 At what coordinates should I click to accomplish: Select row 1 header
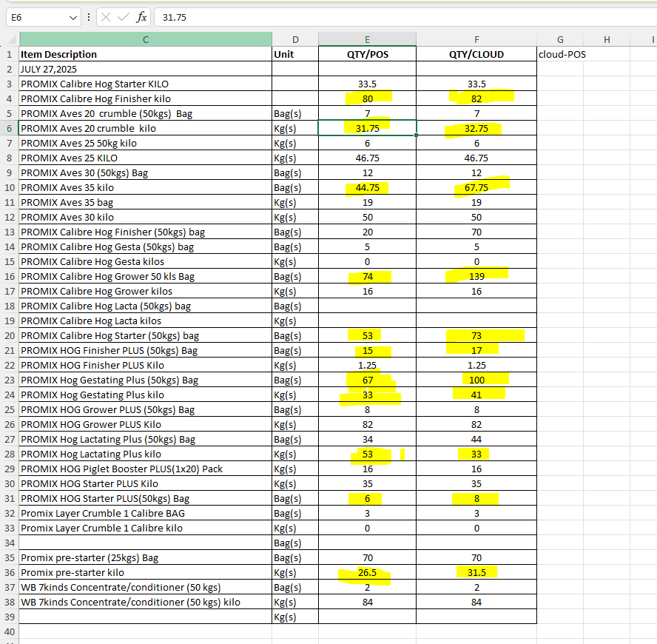click(x=10, y=54)
